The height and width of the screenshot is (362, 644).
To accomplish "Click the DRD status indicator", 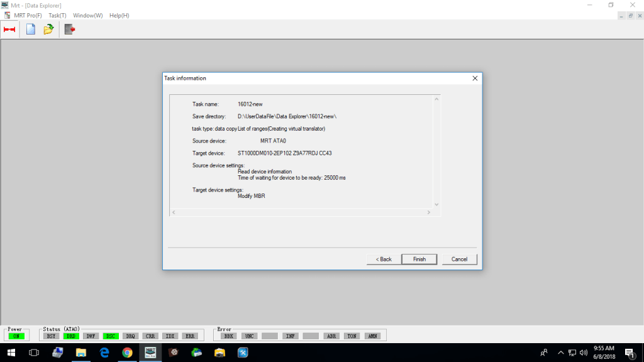I will (x=71, y=336).
